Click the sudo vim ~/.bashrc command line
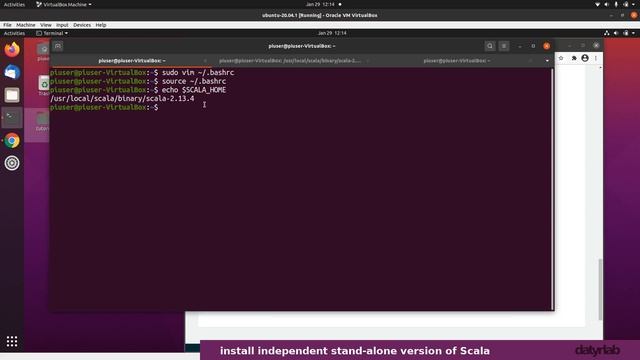This screenshot has width=640, height=360. 198,73
